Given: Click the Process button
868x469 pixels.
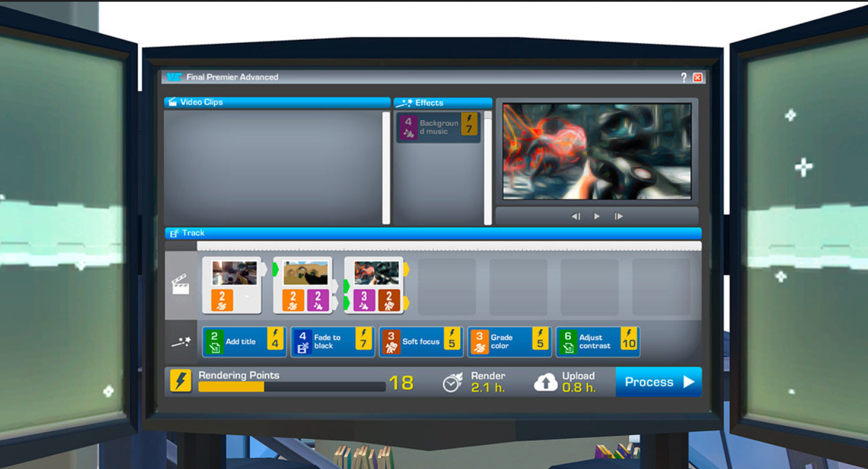Looking at the screenshot, I should (x=659, y=382).
